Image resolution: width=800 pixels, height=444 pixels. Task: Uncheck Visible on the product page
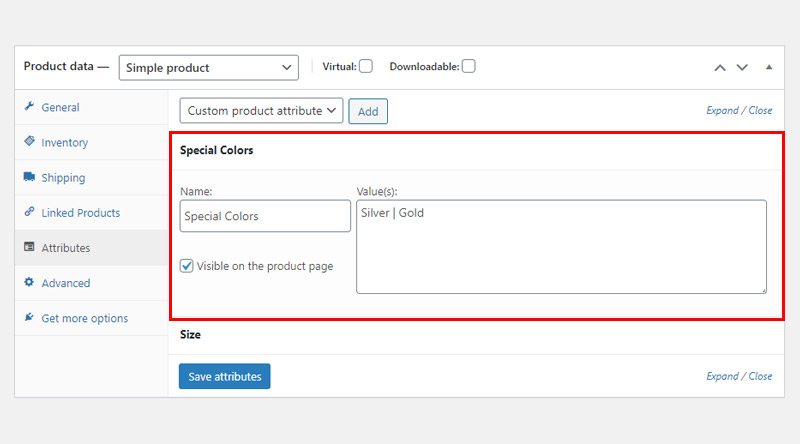(186, 266)
